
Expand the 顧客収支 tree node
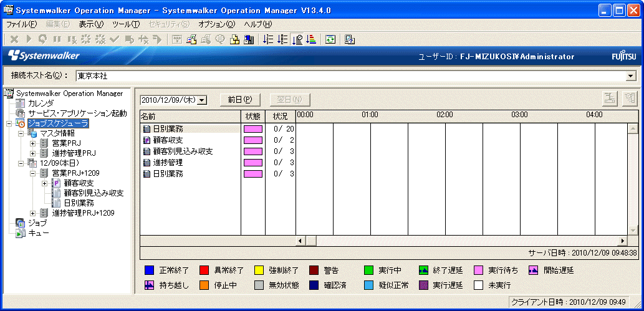pos(45,183)
